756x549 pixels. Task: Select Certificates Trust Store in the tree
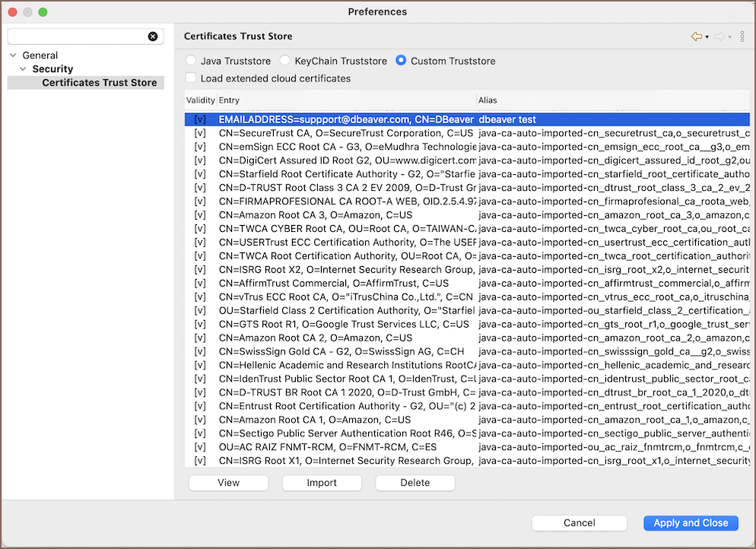coord(99,83)
